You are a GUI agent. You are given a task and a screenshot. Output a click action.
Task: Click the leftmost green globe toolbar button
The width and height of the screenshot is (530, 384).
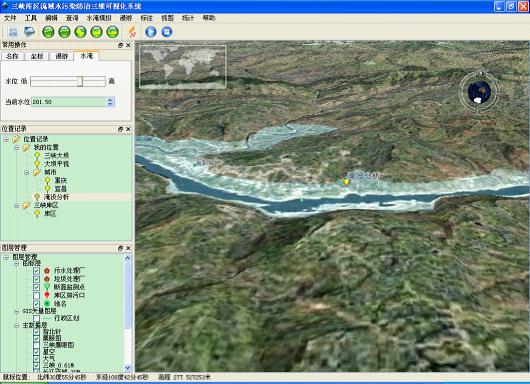tap(48, 32)
